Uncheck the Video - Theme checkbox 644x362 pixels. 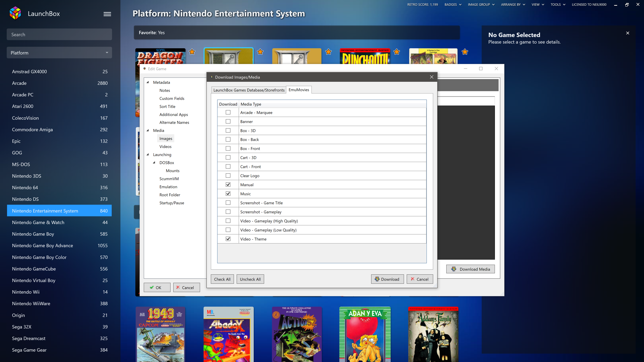(x=228, y=239)
